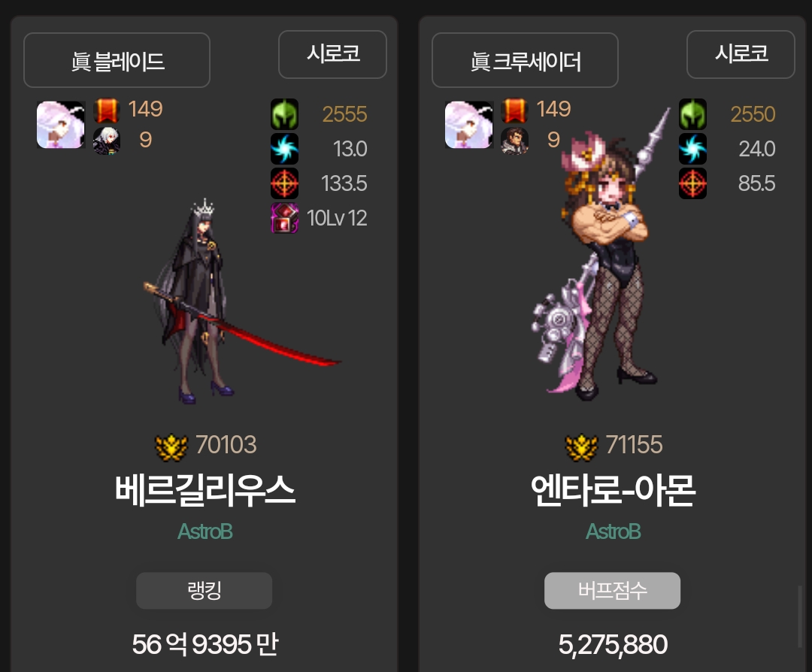Click the red crosshair icon beside 133.5
Screen dimensions: 812x672
click(x=284, y=183)
